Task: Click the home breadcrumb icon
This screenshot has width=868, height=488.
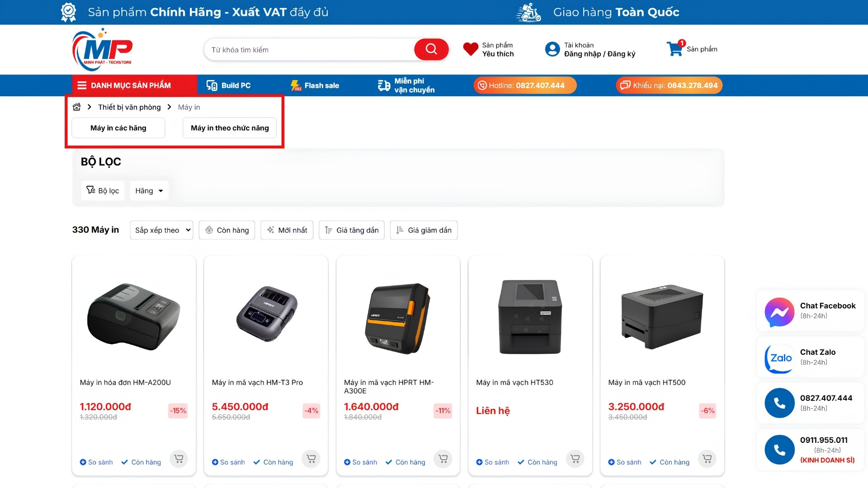Action: (x=77, y=107)
